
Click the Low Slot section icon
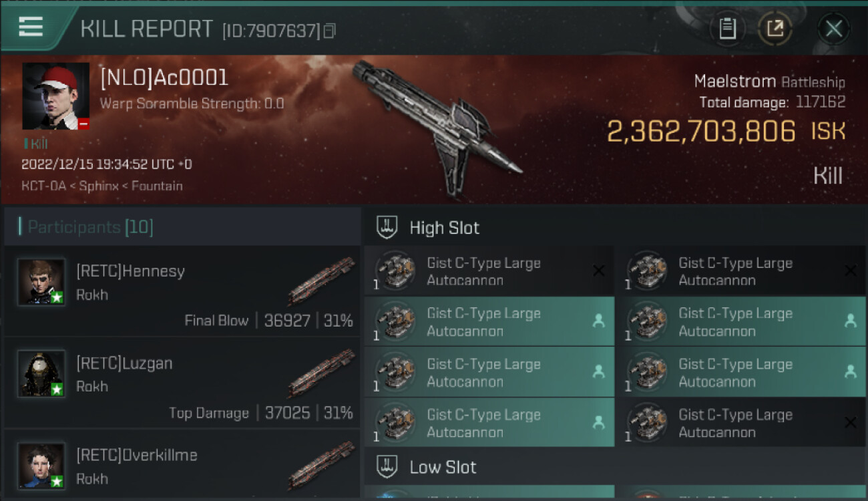(387, 467)
